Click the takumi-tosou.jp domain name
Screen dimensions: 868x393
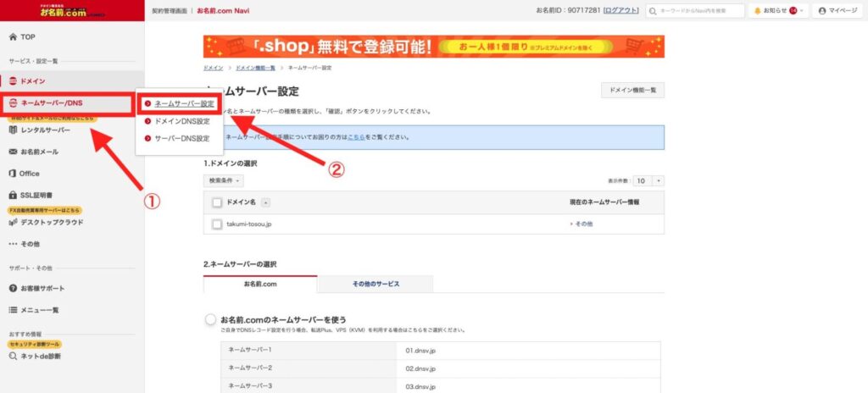pos(249,224)
